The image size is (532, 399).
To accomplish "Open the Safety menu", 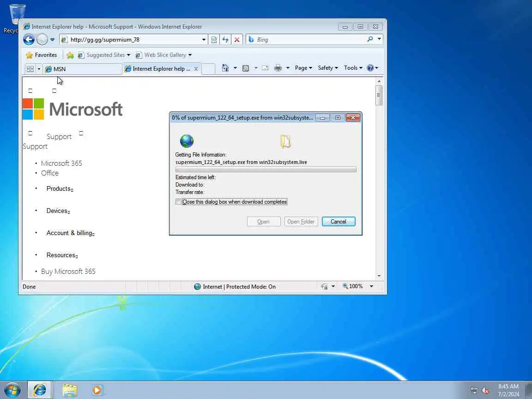I will point(328,68).
